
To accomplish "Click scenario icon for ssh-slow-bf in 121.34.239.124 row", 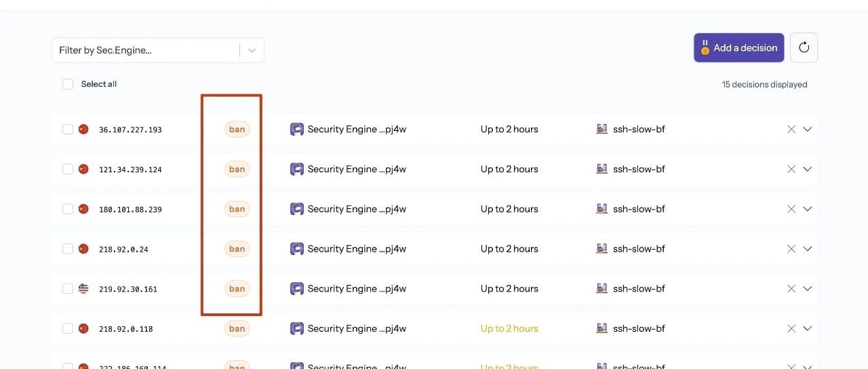I will 601,169.
